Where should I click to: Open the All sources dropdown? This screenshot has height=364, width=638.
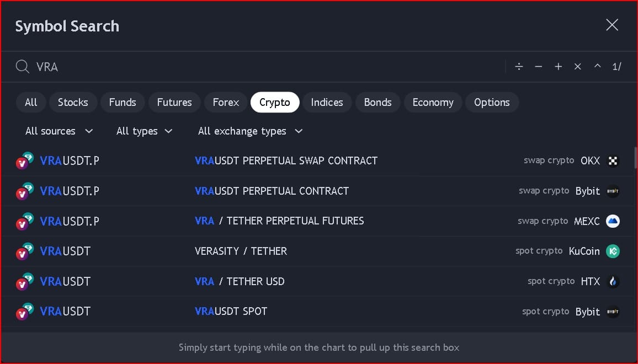tap(59, 131)
